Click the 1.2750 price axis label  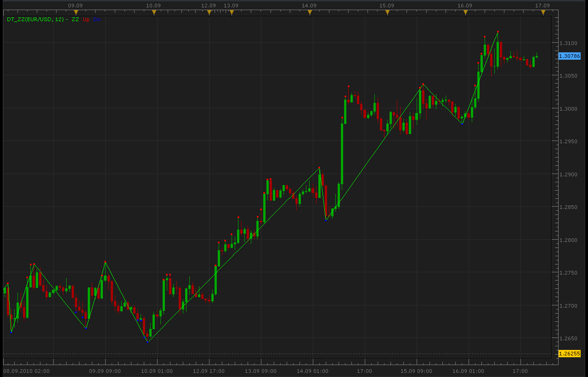[x=568, y=273]
